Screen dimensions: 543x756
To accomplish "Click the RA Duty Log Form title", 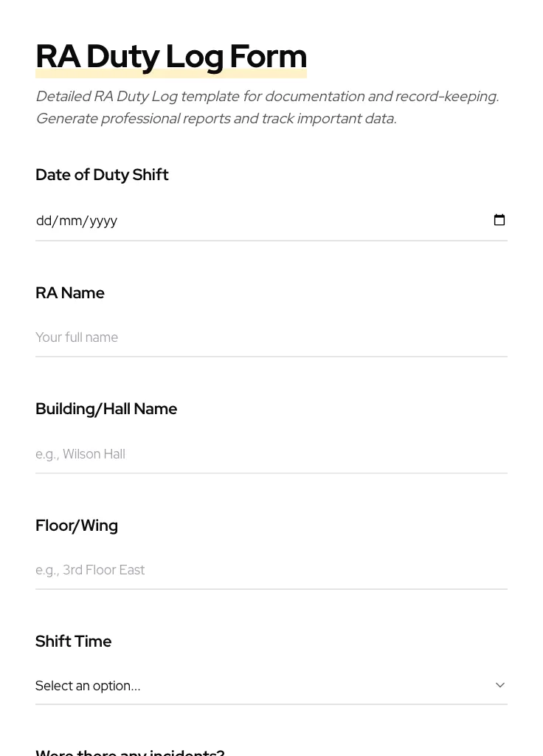I will [171, 55].
